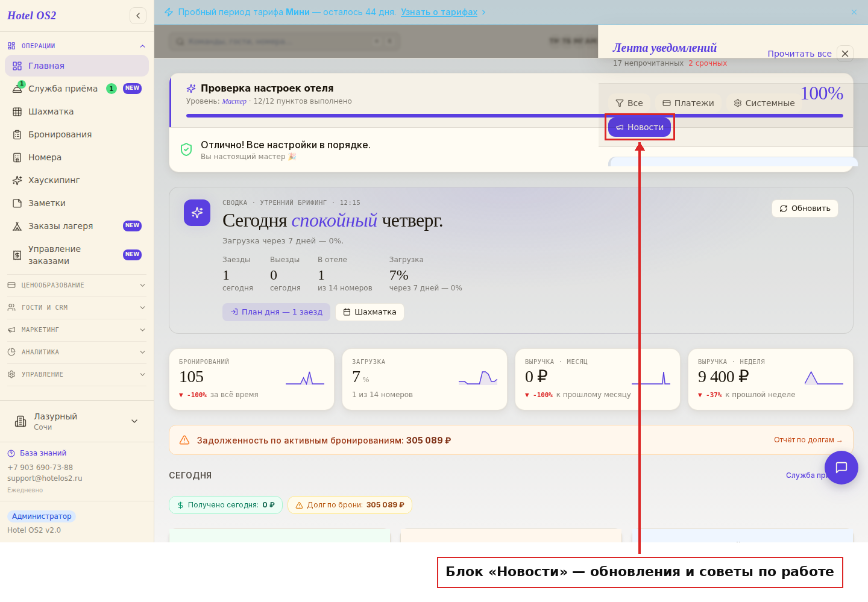Open Заказы лагеря section
Image resolution: width=868 pixels, height=602 pixels.
[77, 226]
